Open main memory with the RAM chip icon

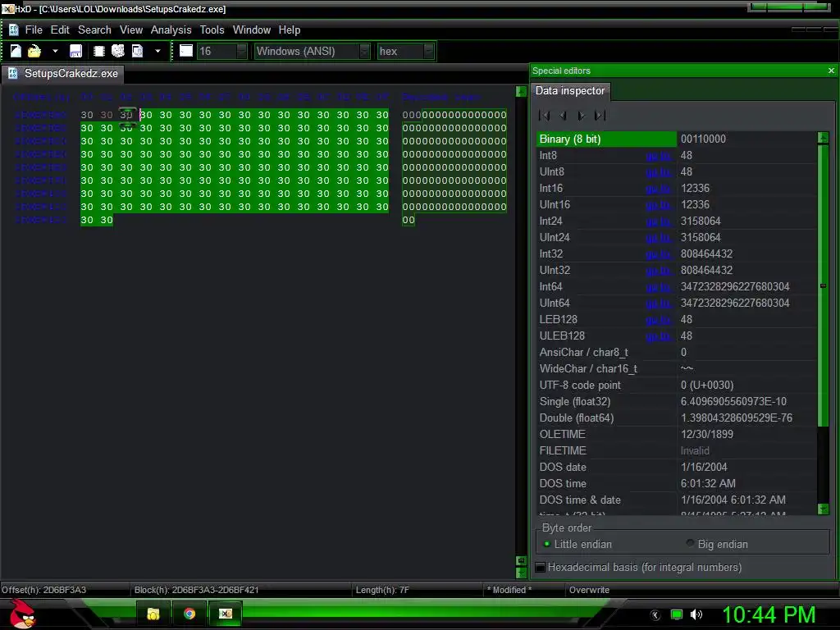[x=98, y=51]
